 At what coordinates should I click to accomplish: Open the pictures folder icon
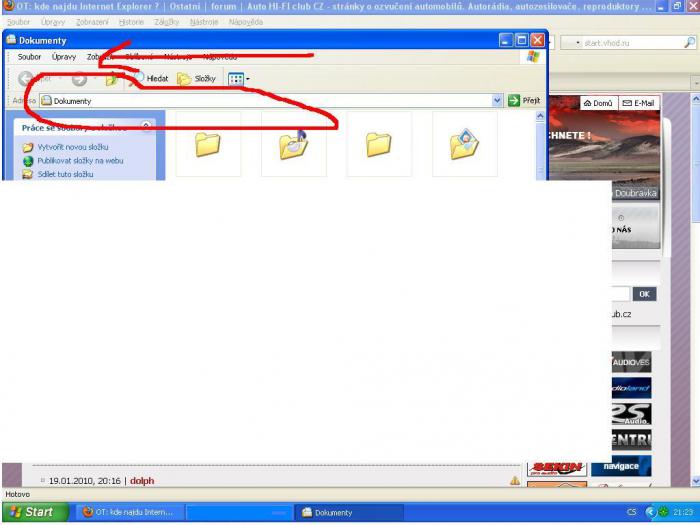pos(465,145)
